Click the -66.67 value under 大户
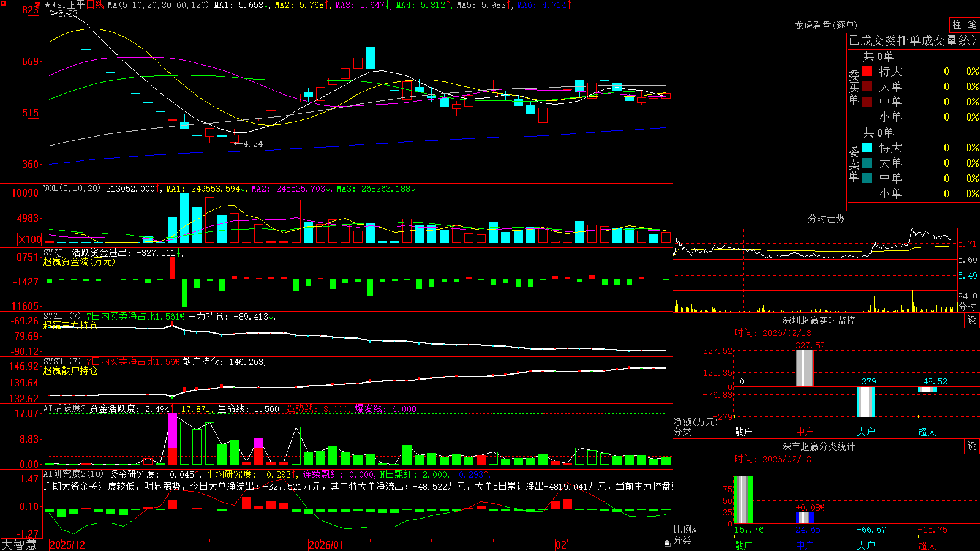 tap(871, 530)
